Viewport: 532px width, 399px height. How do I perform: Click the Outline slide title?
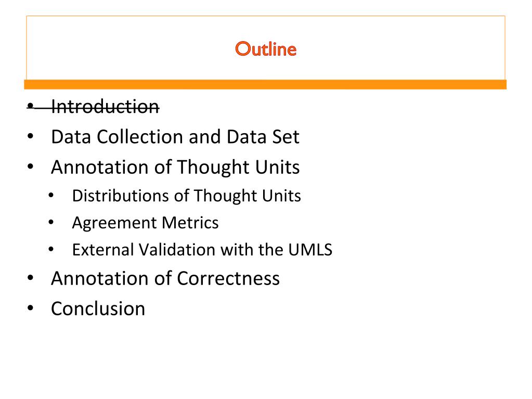pos(266,49)
